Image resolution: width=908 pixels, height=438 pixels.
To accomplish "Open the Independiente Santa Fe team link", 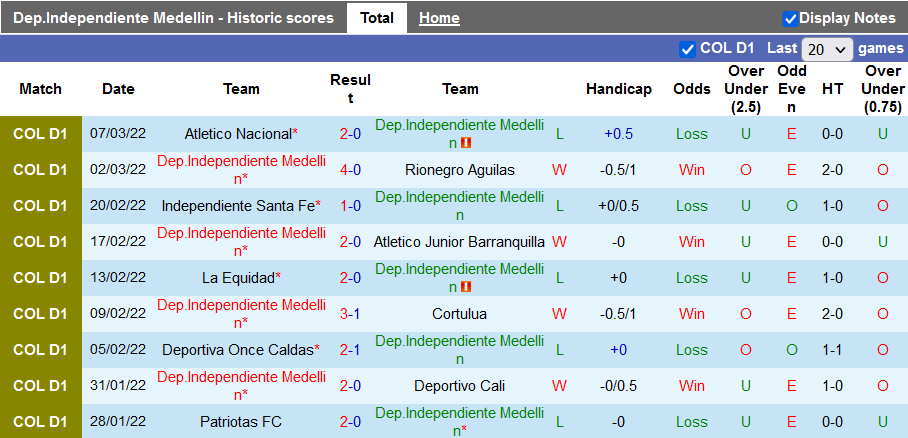I will (x=238, y=206).
